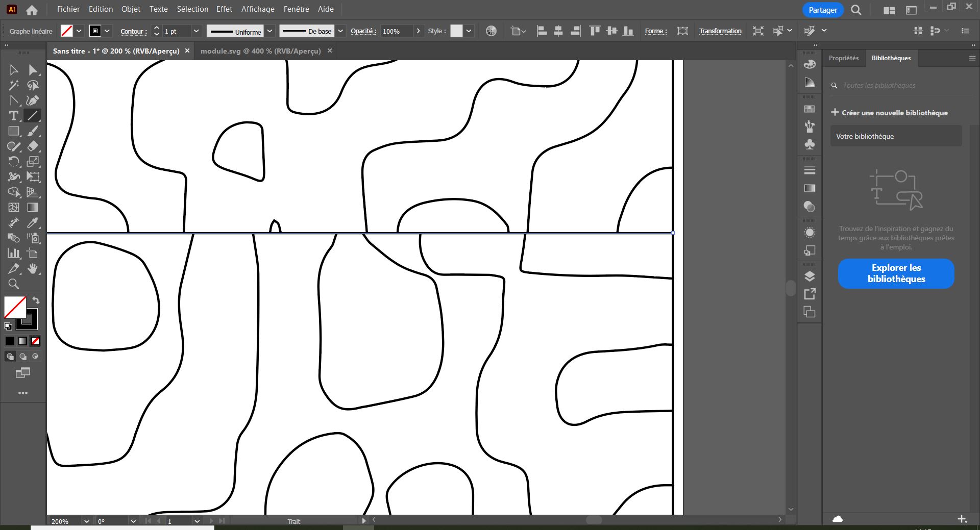Choose the Eyedropper tool
The height and width of the screenshot is (530, 980).
coord(33,223)
